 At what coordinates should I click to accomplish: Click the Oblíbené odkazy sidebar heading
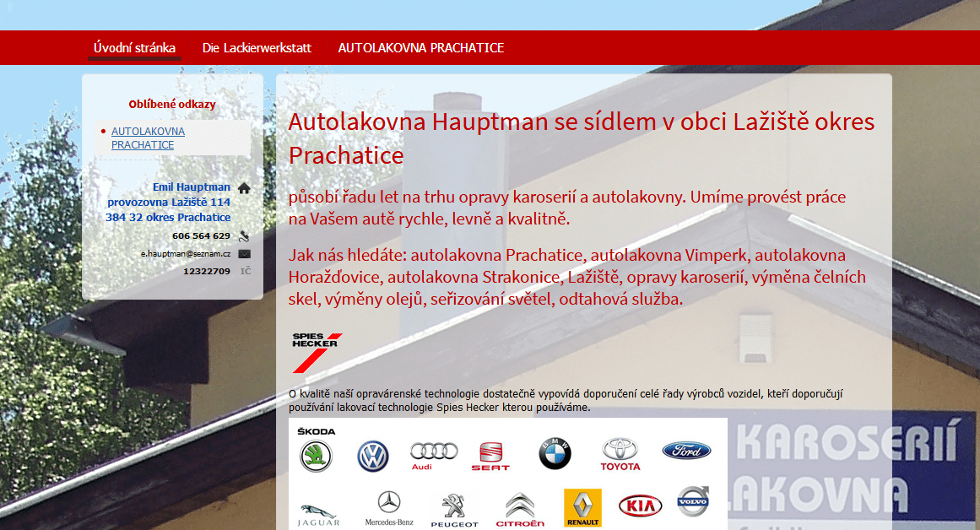[x=172, y=105]
